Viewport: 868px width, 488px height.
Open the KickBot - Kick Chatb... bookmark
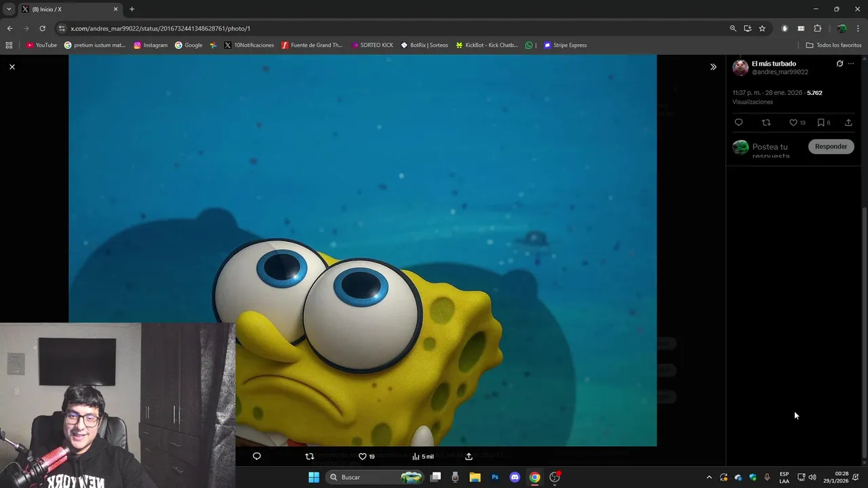[487, 45]
